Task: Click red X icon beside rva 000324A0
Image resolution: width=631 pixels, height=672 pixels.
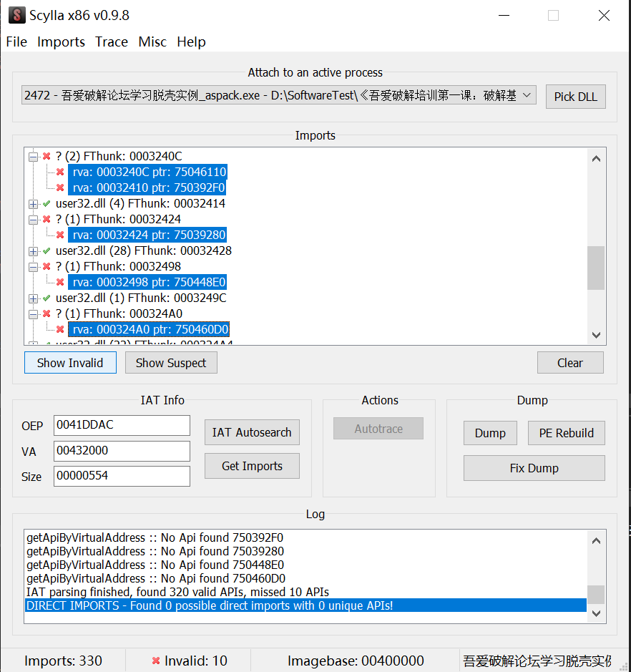Action: [60, 330]
